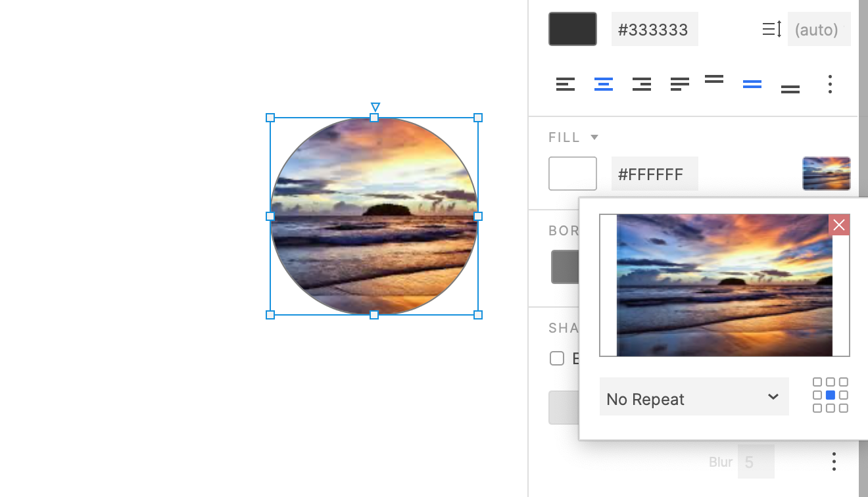Select the align text left icon
The height and width of the screenshot is (497, 868).
(x=566, y=84)
